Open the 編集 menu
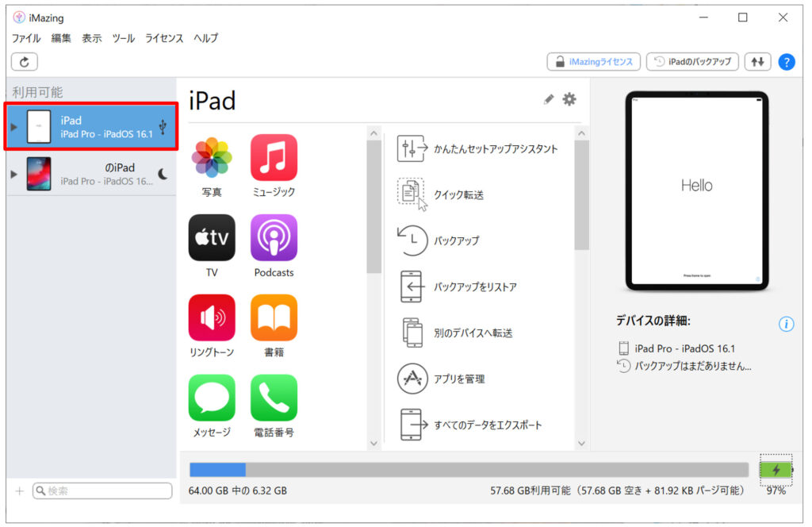Screen dimensions: 812x527 pos(60,38)
